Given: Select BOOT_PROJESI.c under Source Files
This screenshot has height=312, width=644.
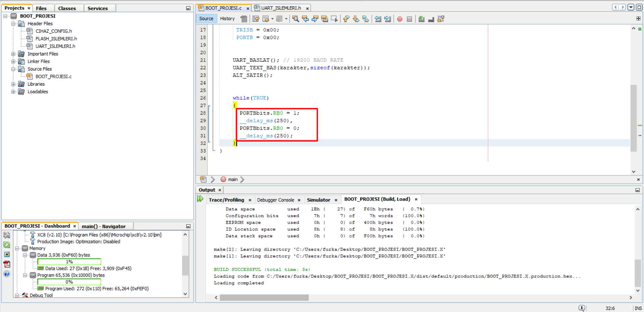Looking at the screenshot, I should (x=54, y=77).
